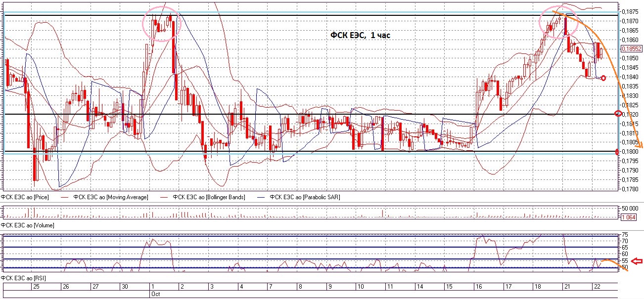The image size is (644, 299).
Task: Click price axis label 0,1790
Action: 629,171
